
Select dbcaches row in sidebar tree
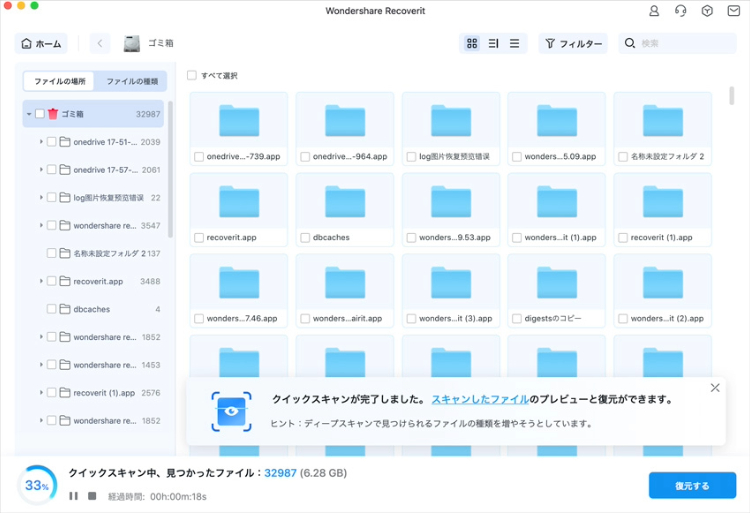click(94, 309)
